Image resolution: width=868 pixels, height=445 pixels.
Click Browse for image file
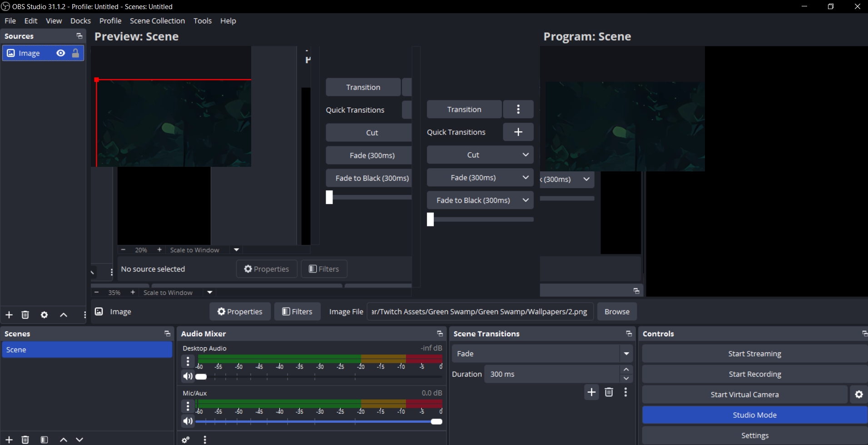(616, 312)
